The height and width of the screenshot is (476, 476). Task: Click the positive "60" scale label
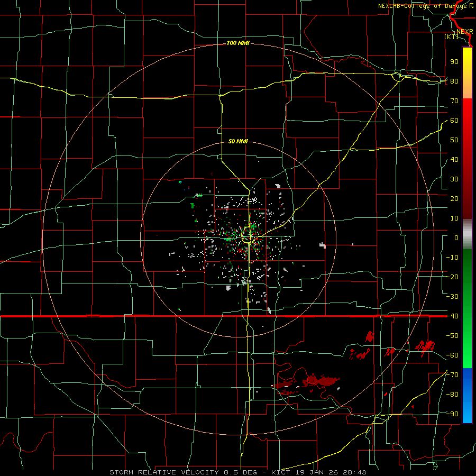click(454, 120)
